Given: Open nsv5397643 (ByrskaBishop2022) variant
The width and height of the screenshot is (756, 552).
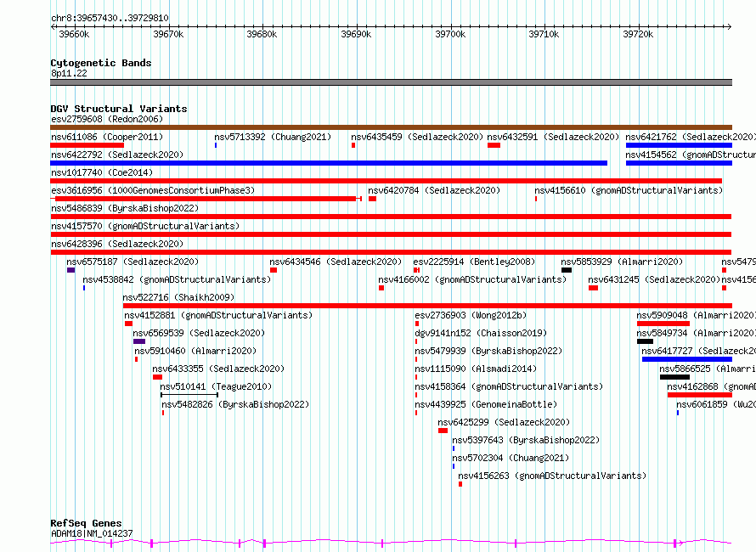Looking at the screenshot, I should pyautogui.click(x=526, y=440).
